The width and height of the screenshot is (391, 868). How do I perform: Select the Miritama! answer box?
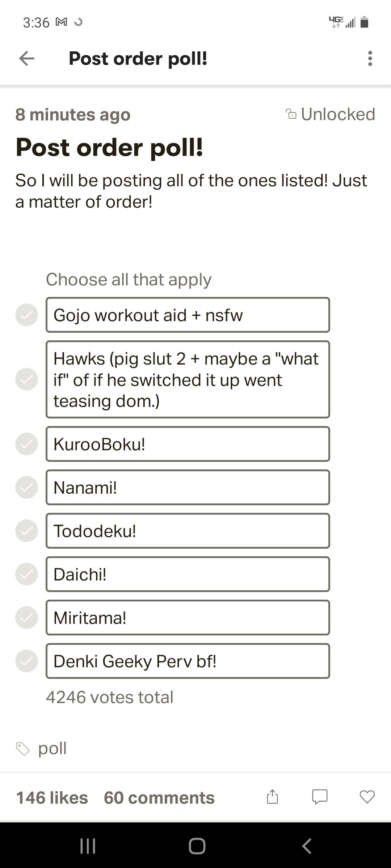(188, 617)
